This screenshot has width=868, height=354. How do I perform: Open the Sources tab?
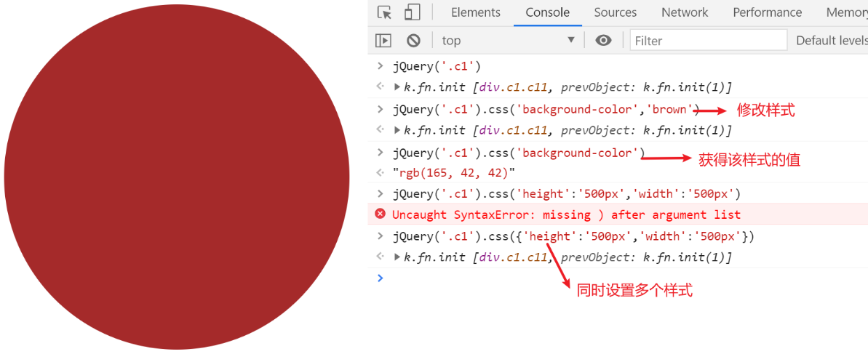click(615, 12)
